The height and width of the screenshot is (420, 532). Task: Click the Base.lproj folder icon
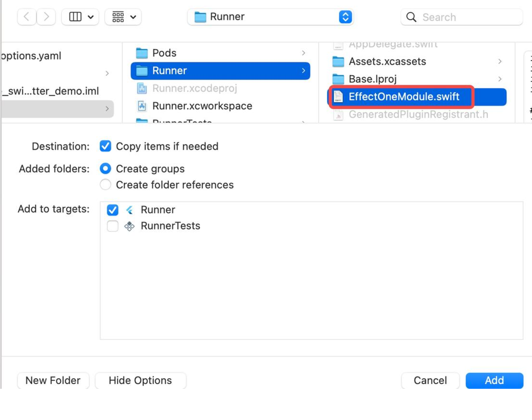(338, 79)
